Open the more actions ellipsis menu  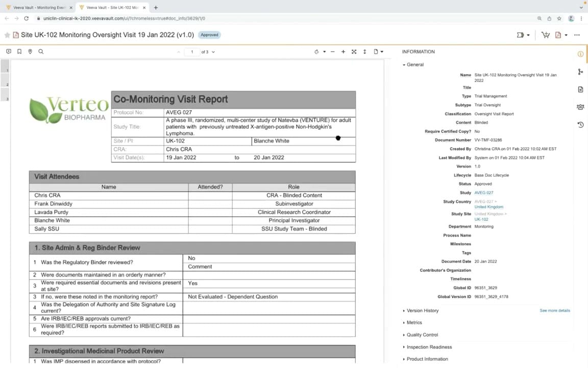[577, 35]
